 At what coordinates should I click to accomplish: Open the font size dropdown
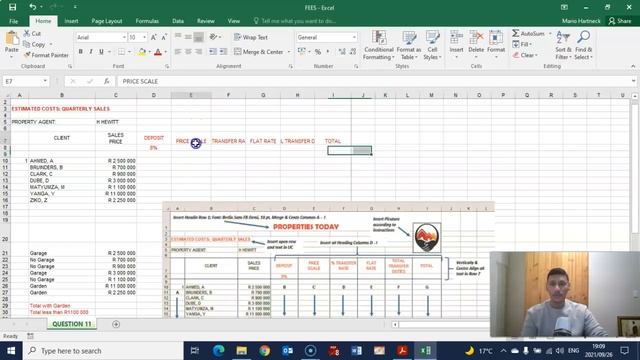[x=144, y=37]
